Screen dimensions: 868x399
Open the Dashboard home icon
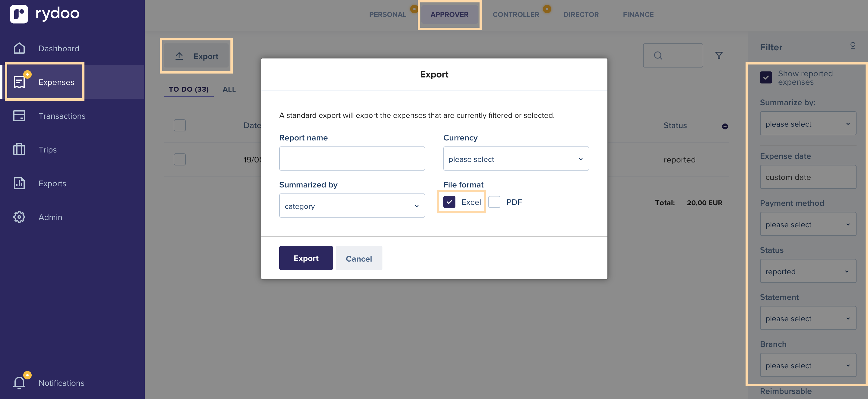(19, 48)
